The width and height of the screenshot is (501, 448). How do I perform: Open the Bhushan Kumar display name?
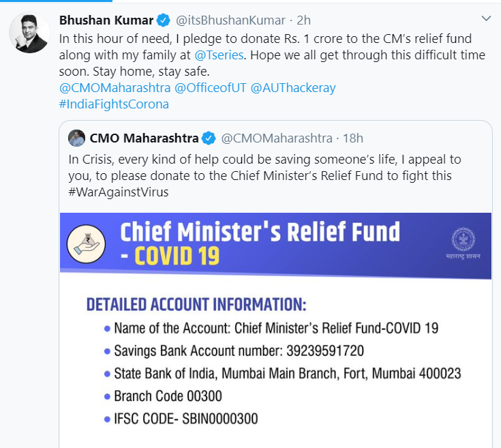point(107,20)
